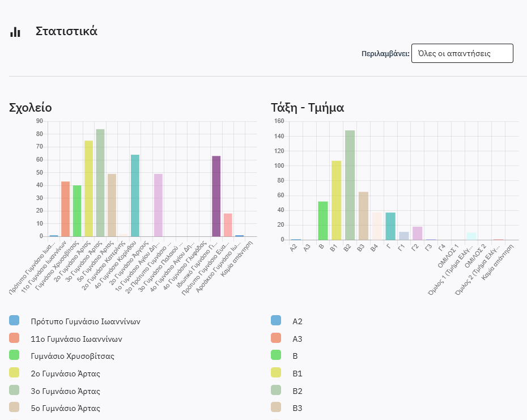The image size is (527, 420).
Task: Toggle 2ο Γυμνάσιο Άρτας legend swatch
Action: tap(14, 372)
